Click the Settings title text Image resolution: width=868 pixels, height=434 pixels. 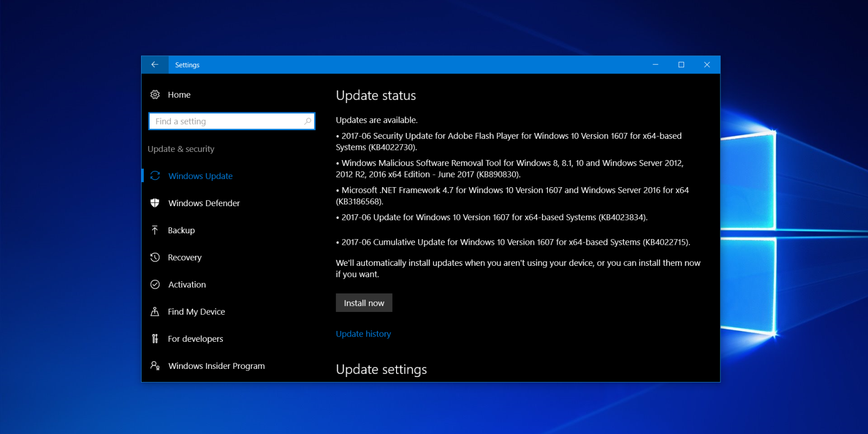[x=187, y=65]
